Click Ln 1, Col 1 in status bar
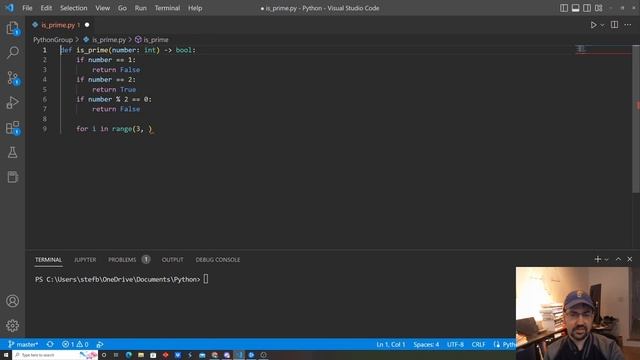Viewport: 640px width, 360px height. [x=391, y=344]
